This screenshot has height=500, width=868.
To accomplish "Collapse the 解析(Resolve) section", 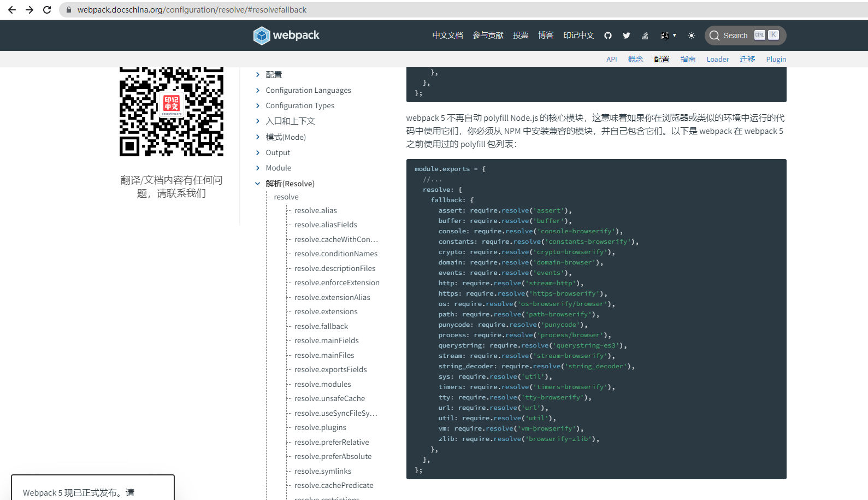I will (x=258, y=184).
